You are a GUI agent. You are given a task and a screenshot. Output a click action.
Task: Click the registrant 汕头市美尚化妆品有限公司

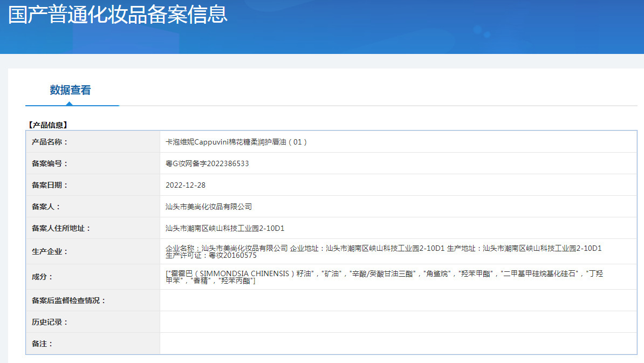click(209, 207)
